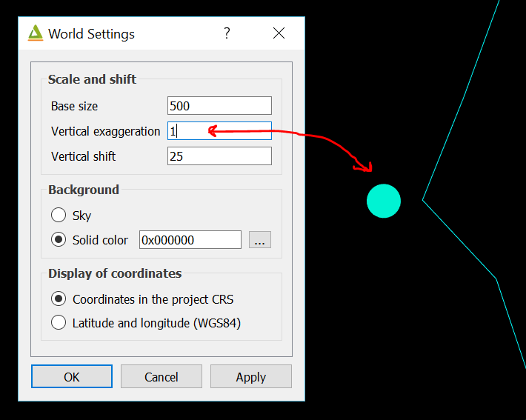Focus the Vertical exaggeration field
The height and width of the screenshot is (420, 526).
[219, 131]
